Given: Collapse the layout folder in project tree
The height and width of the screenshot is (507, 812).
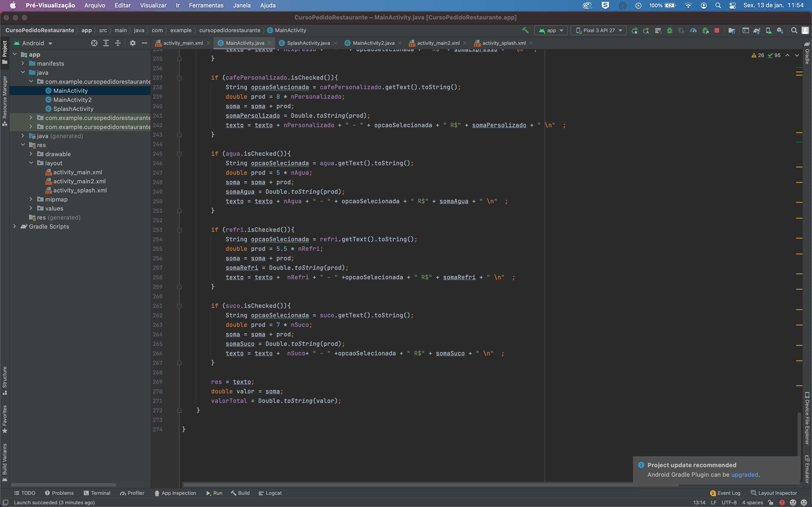Looking at the screenshot, I should 31,163.
